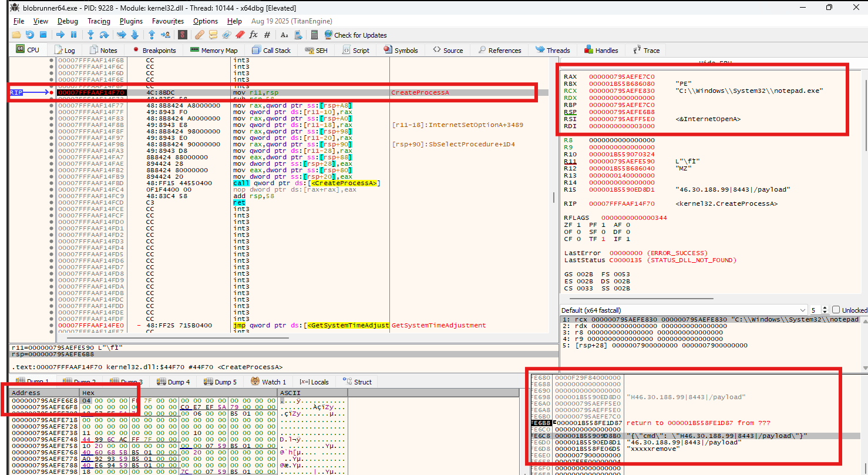This screenshot has height=475, width=868.
Task: Click the Execute Till Return icon
Action: tap(152, 35)
